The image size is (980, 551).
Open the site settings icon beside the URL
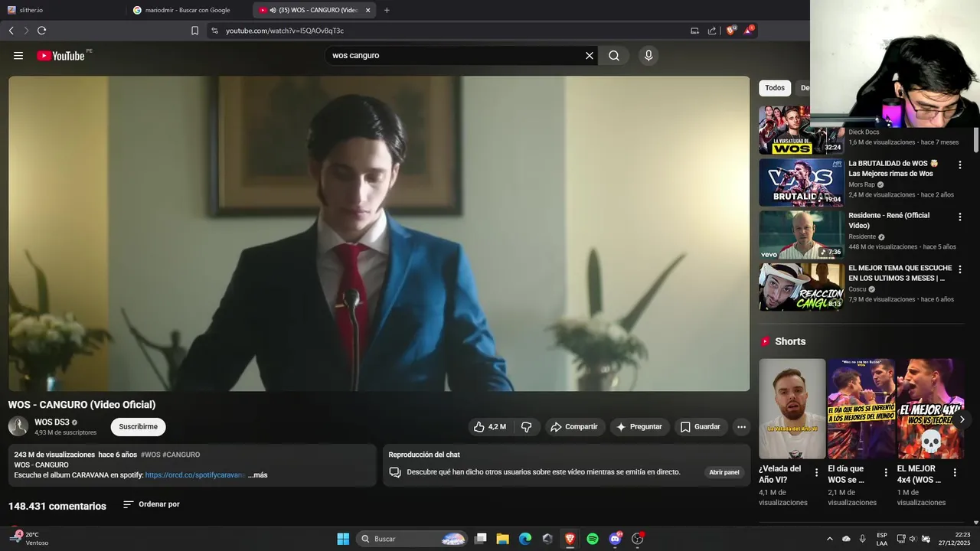pos(214,31)
